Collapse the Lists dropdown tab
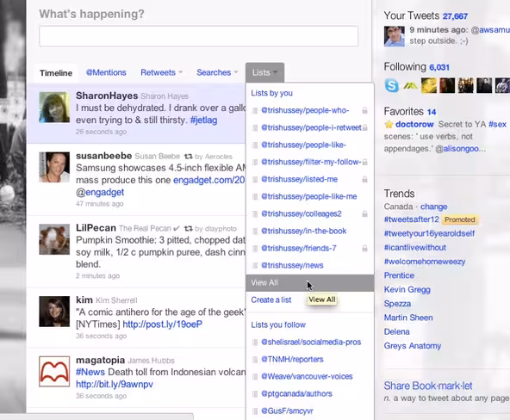The width and height of the screenshot is (510, 420). point(264,72)
